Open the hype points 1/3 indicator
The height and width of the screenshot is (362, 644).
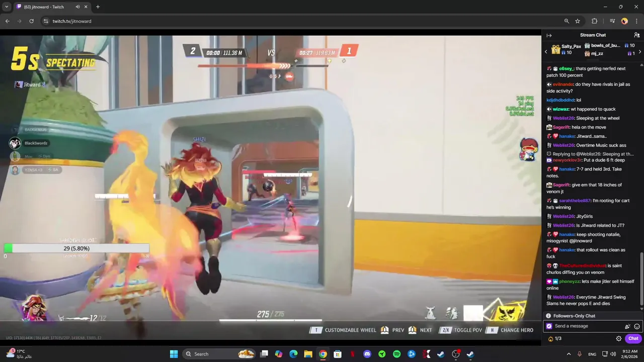pyautogui.click(x=555, y=338)
